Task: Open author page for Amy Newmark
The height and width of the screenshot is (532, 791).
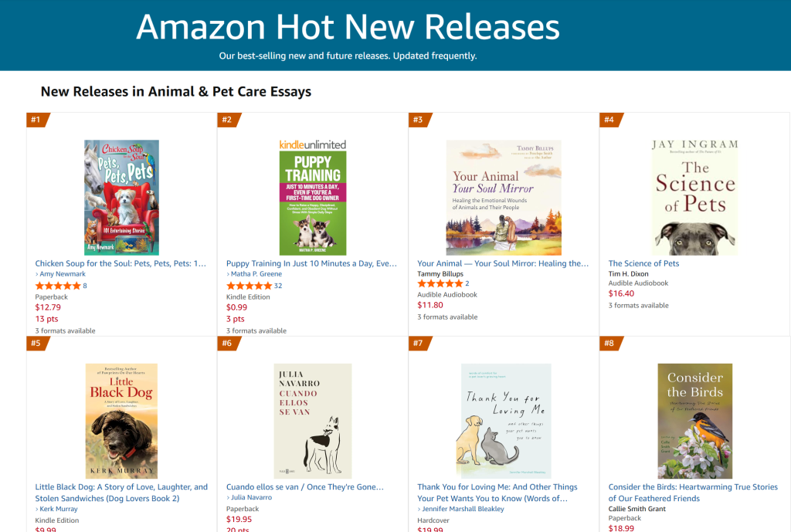Action: pyautogui.click(x=63, y=274)
